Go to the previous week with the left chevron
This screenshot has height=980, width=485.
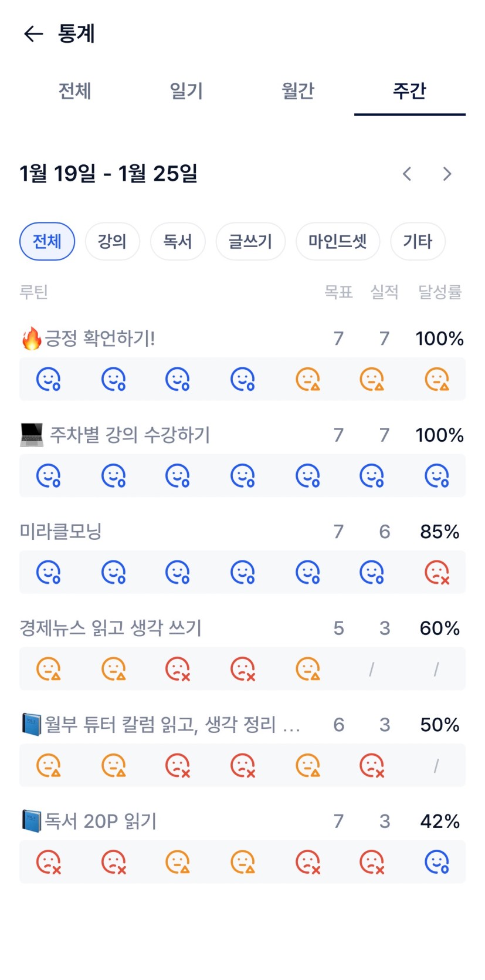point(407,174)
